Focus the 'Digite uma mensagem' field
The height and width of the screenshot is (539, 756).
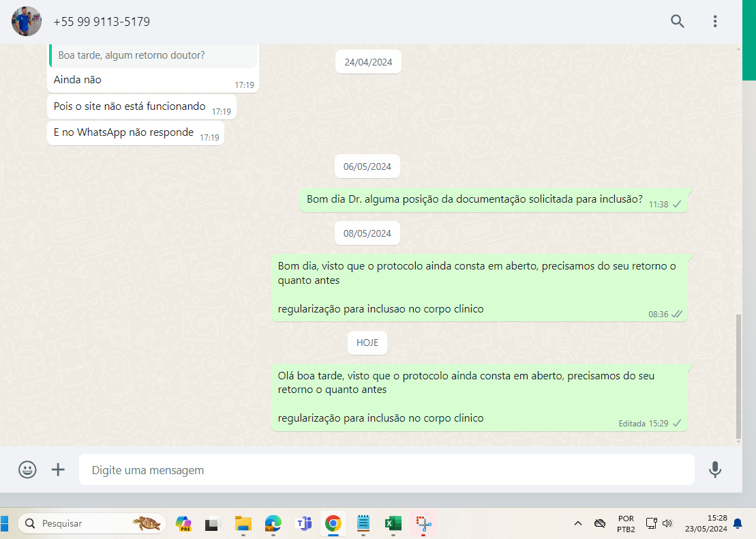385,470
